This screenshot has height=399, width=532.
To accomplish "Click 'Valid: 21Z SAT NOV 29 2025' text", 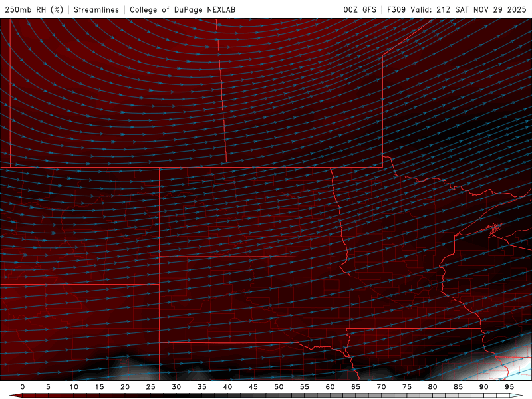I will pyautogui.click(x=468, y=9).
